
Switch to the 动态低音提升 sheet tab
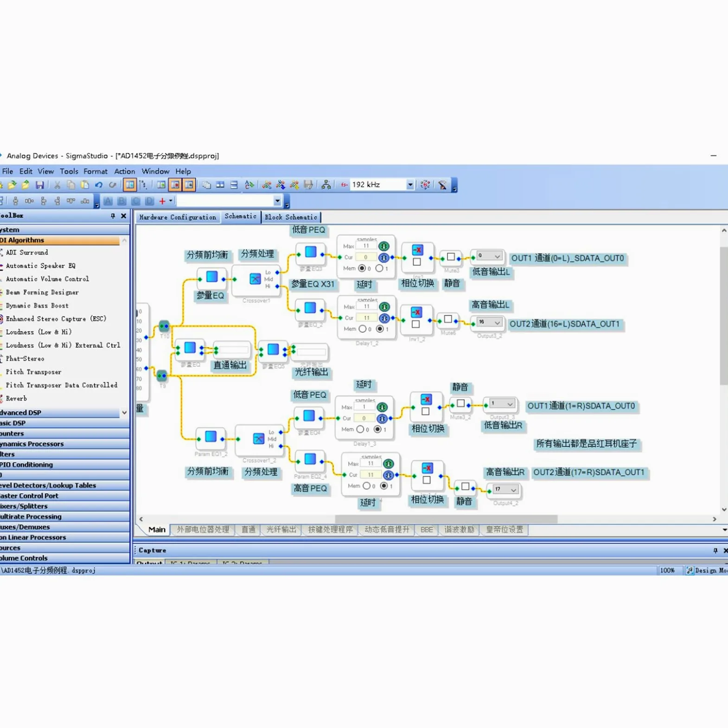(387, 530)
